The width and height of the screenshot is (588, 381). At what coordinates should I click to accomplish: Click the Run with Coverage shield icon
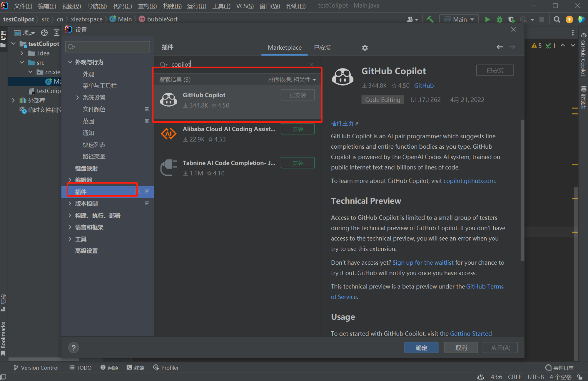click(x=511, y=19)
